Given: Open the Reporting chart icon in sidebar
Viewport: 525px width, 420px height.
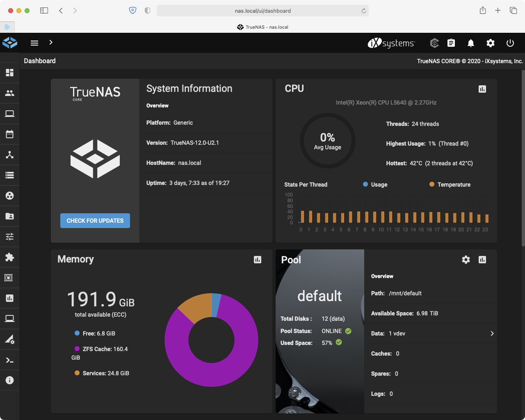Looking at the screenshot, I should [9, 298].
